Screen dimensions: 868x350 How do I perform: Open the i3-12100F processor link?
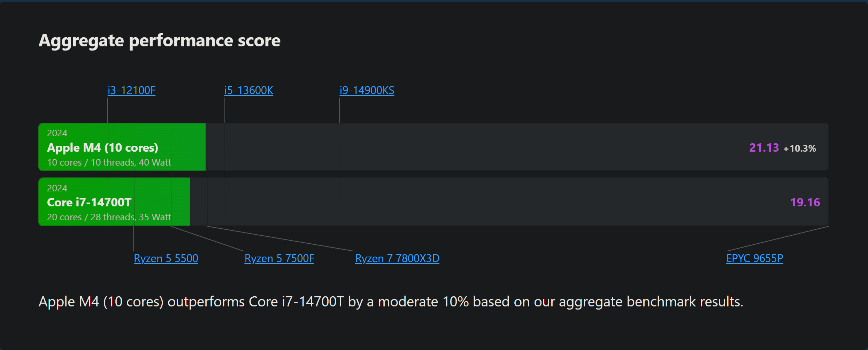click(x=131, y=90)
